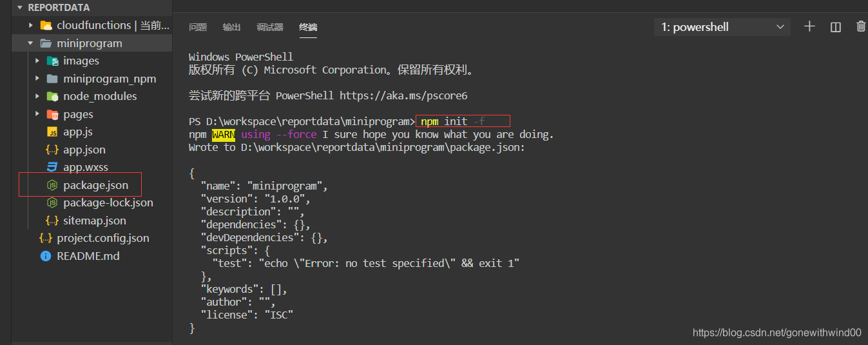Viewport: 868px width, 345px height.
Task: Click the Windows PowerShell header line
Action: [x=241, y=57]
